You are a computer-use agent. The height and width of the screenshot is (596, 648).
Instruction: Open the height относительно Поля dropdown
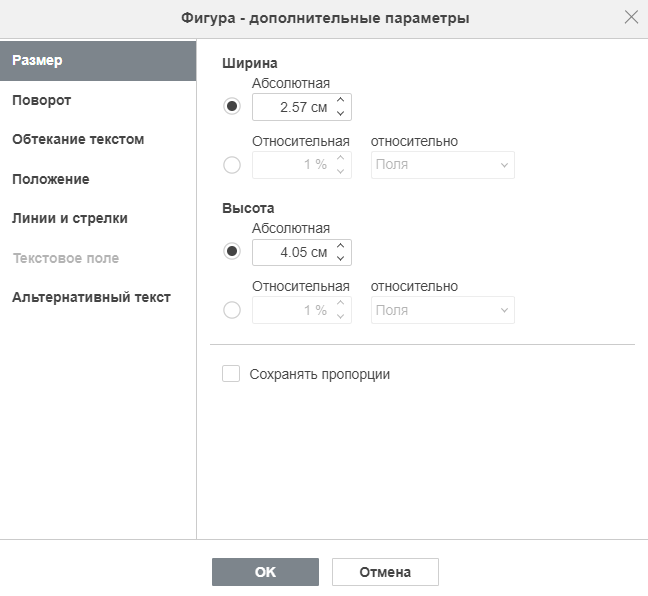tap(443, 310)
